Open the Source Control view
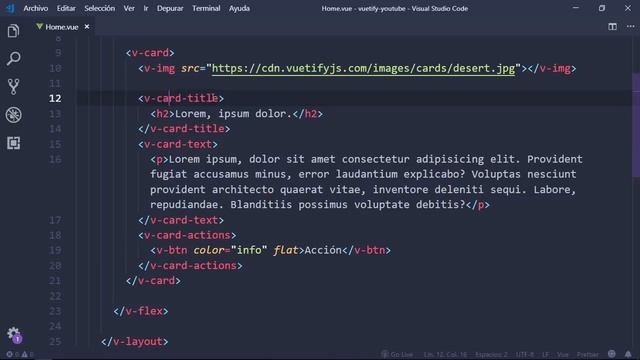Screen dimensions: 640x360 point(13,87)
